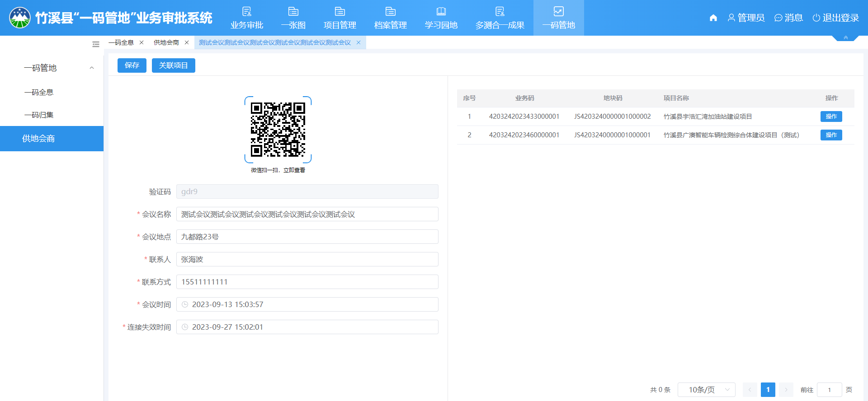Select the 一码管地 top navigation item
The image size is (868, 401).
coord(559,18)
